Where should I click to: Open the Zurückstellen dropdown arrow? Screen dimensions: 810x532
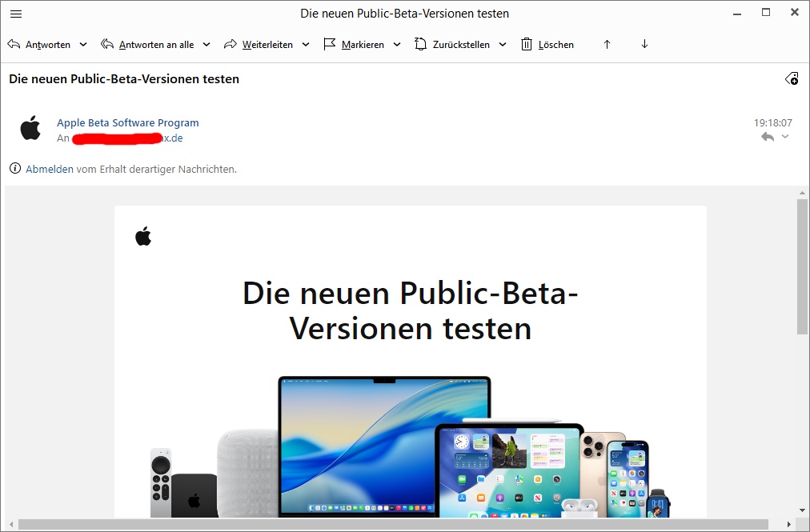(503, 45)
